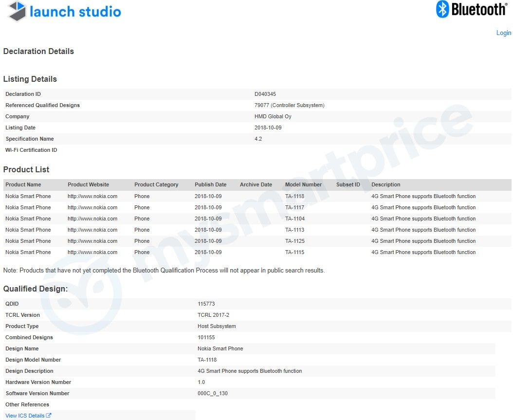Click QDID value 115773
This screenshot has width=513, height=420.
click(206, 304)
